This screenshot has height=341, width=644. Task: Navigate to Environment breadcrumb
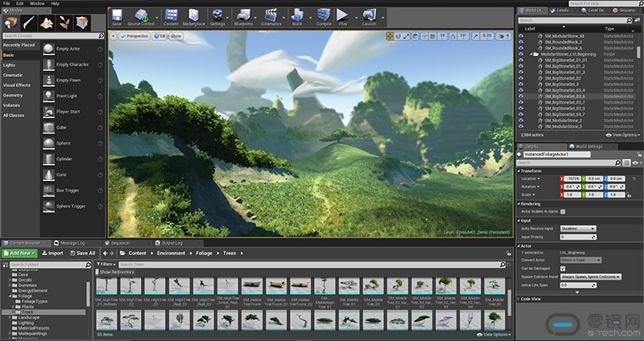click(171, 253)
